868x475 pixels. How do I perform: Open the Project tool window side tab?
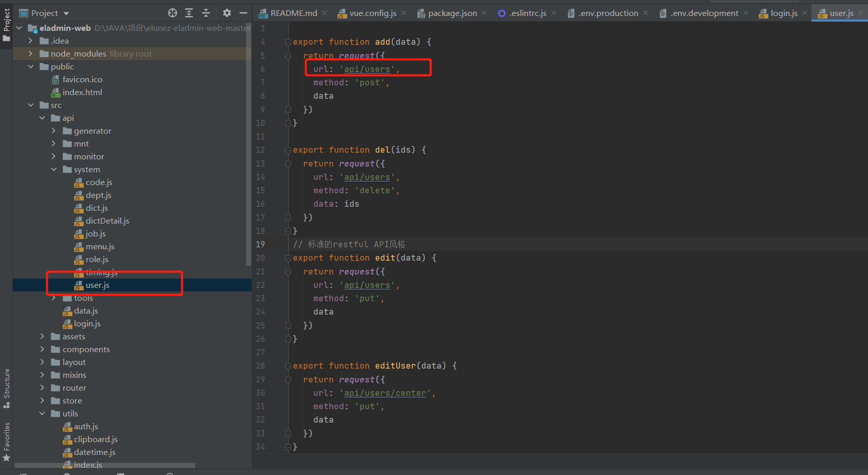click(x=6, y=25)
